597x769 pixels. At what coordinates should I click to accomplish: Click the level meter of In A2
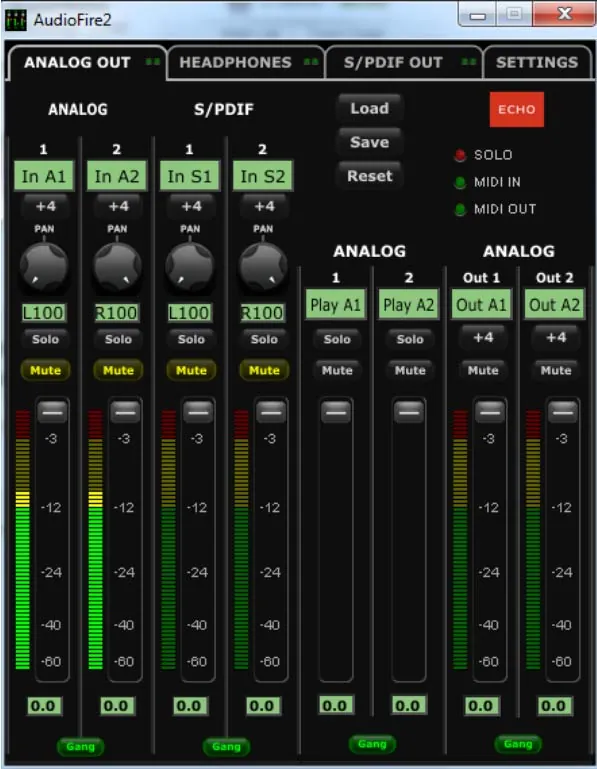click(x=96, y=539)
